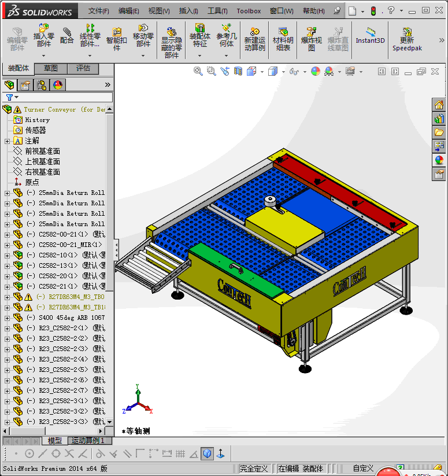Switch to the 草图 (Sketch) tab
Screen dimensions: 448x476
(x=50, y=68)
